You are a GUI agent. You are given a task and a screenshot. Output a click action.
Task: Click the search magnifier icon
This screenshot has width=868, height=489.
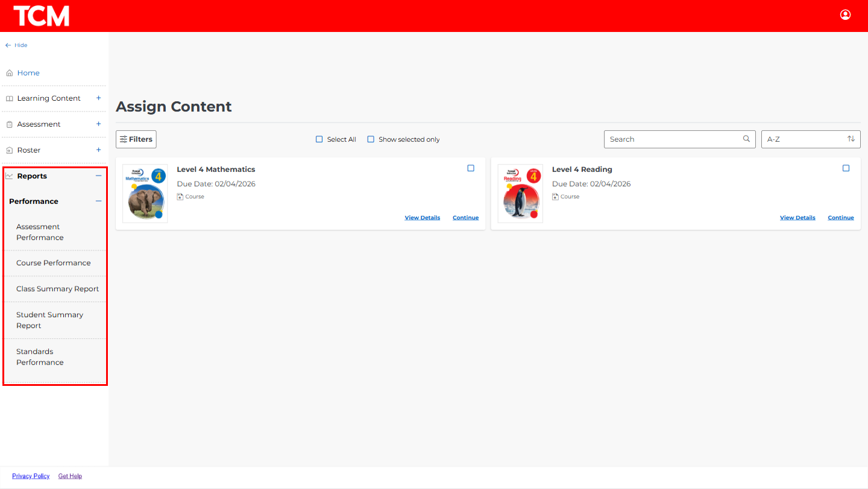click(746, 139)
